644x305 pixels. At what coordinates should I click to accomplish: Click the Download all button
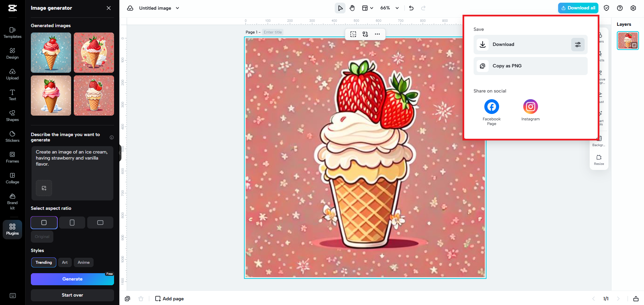(x=578, y=8)
